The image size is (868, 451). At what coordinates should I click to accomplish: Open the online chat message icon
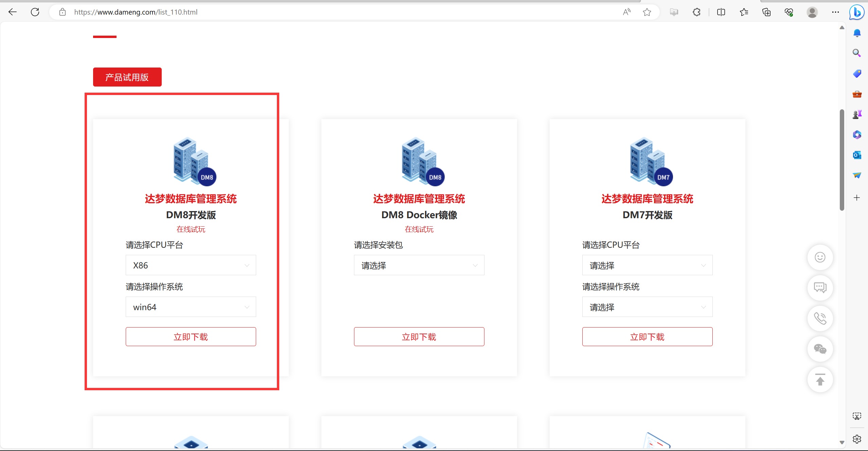point(820,288)
